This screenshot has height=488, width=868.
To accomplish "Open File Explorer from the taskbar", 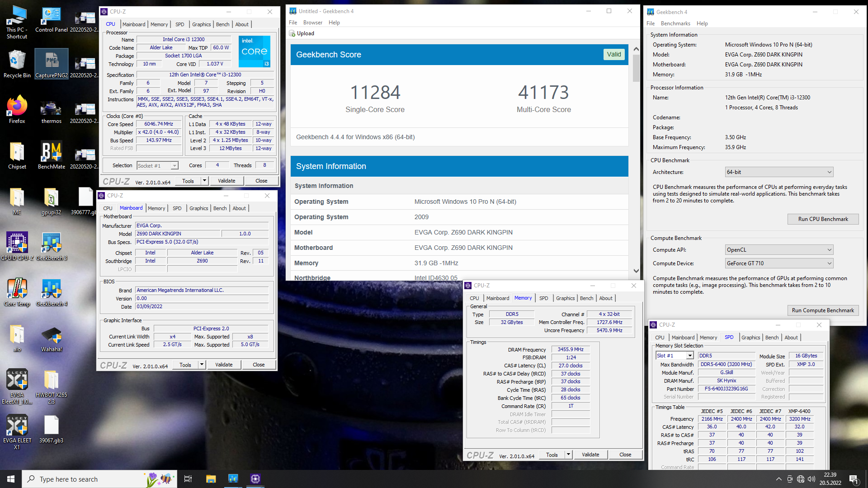I will (x=211, y=479).
